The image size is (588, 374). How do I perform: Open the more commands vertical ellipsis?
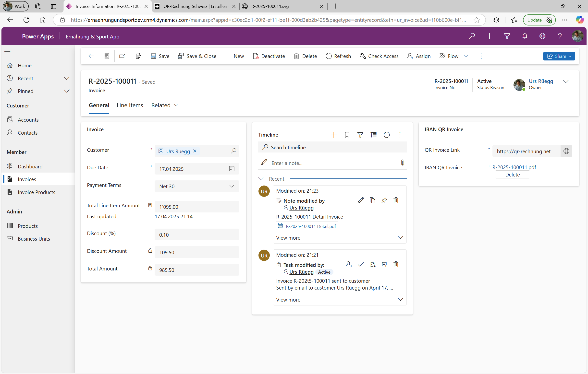point(481,56)
